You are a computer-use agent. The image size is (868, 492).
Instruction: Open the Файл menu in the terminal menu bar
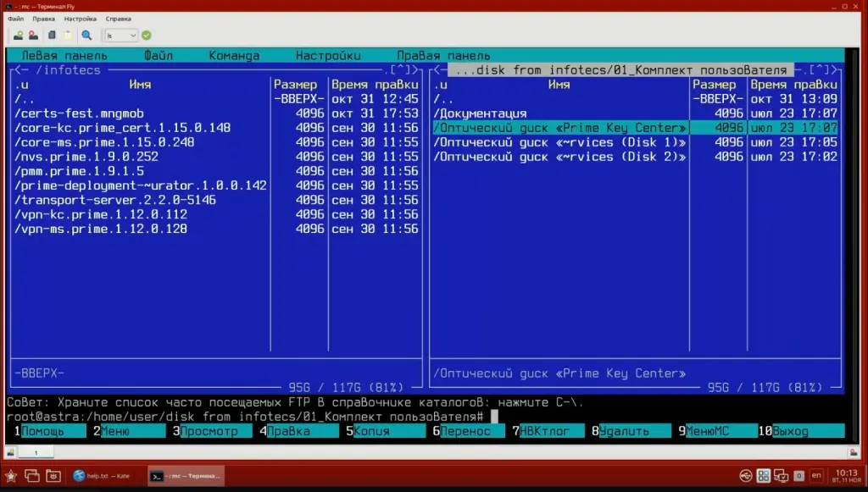pos(15,19)
